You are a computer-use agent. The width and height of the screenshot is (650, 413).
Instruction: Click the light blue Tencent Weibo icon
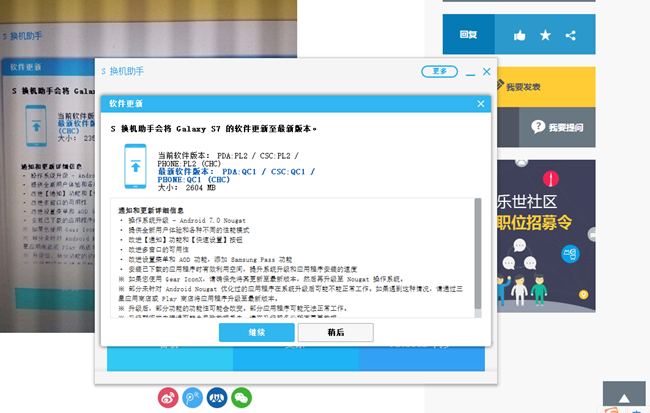[192, 397]
